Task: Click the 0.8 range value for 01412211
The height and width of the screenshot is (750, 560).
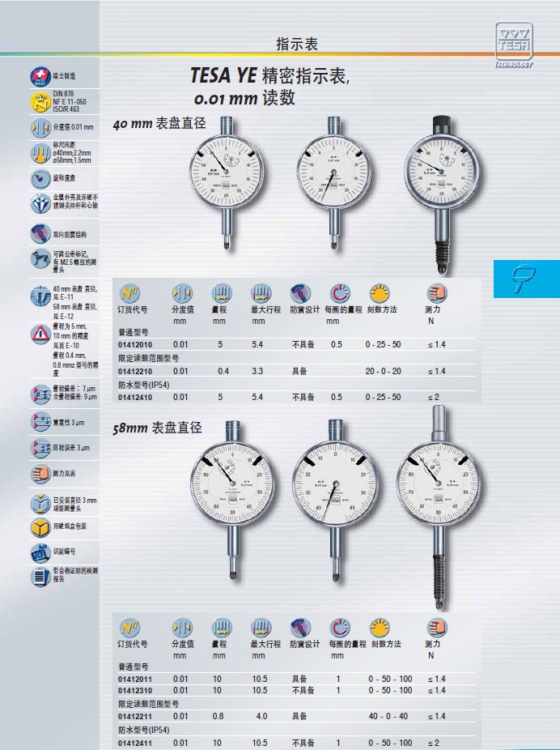Action: [218, 717]
